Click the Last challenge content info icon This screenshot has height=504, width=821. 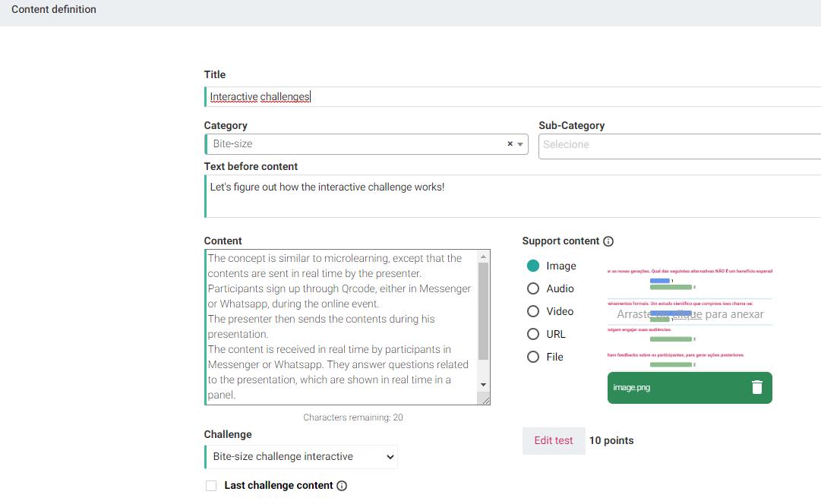pos(342,486)
